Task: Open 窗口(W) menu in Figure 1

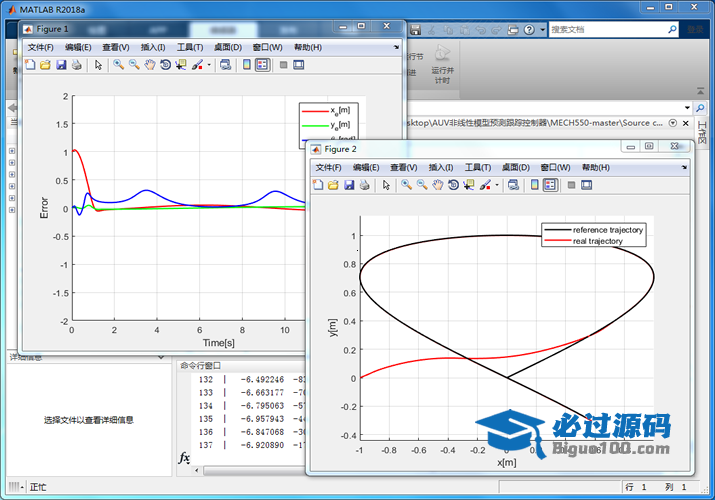Action: [268, 47]
